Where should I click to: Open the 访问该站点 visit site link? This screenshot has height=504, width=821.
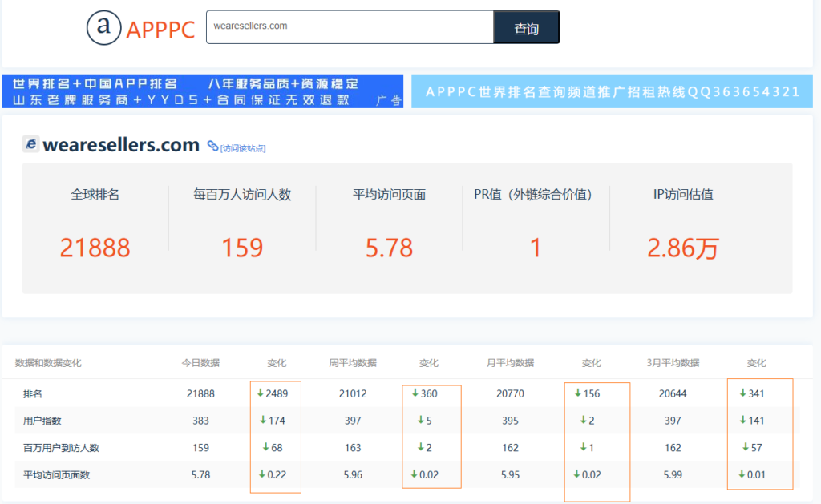coord(243,148)
